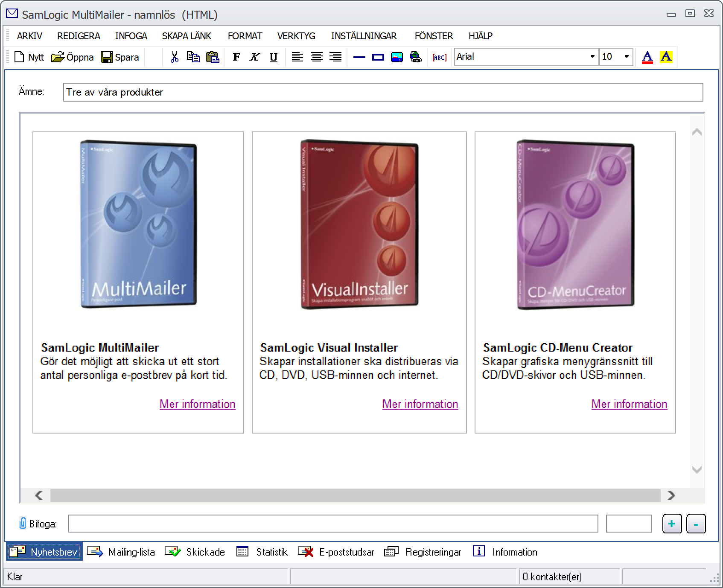Image resolution: width=723 pixels, height=588 pixels.
Task: Click the SamLogic MultiMailer heading text
Action: [100, 347]
